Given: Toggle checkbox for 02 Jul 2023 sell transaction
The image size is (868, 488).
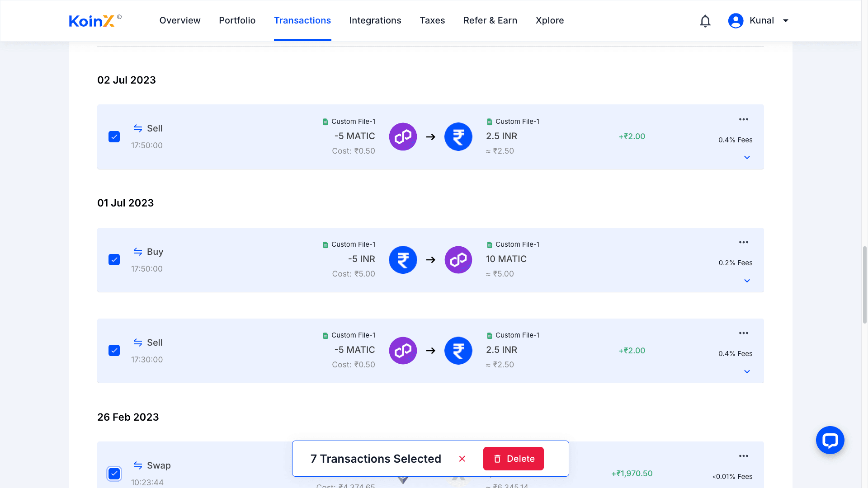Looking at the screenshot, I should pyautogui.click(x=114, y=136).
